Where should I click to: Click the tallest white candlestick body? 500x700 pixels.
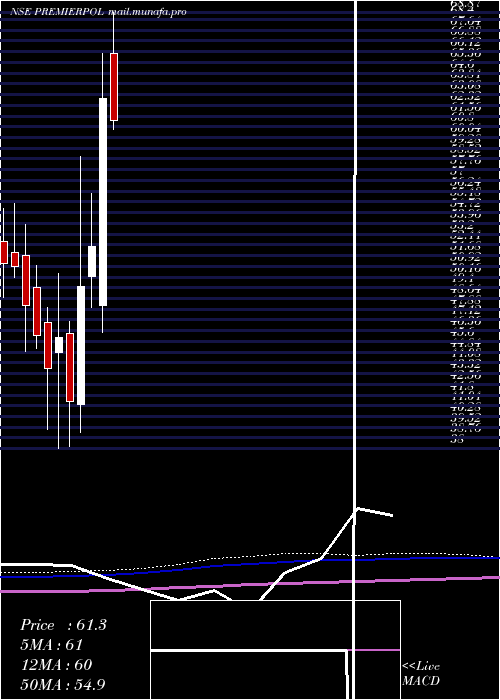(103, 202)
